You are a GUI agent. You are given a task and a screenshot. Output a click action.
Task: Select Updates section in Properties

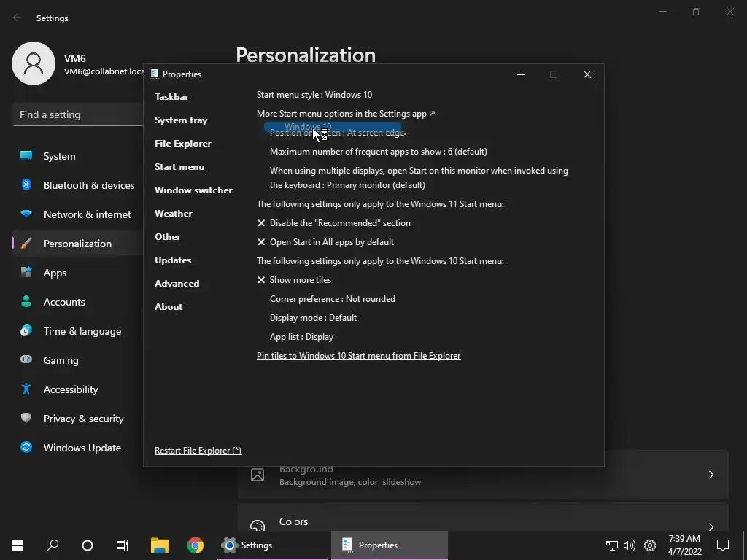(173, 260)
